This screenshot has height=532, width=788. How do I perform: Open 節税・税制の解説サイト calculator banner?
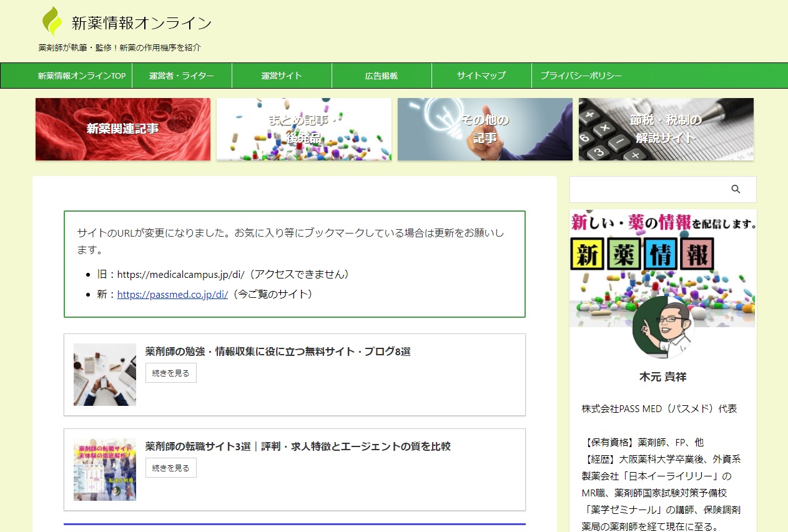coord(666,129)
